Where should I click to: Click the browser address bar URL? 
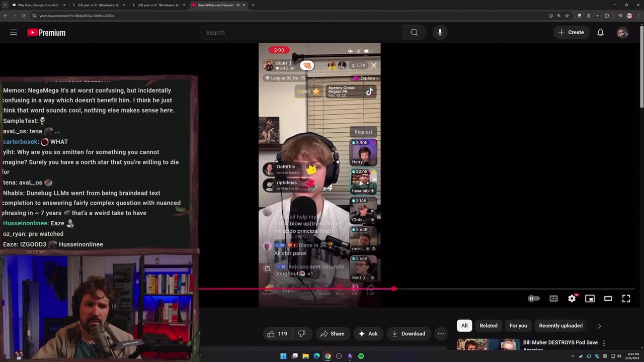tap(76, 16)
